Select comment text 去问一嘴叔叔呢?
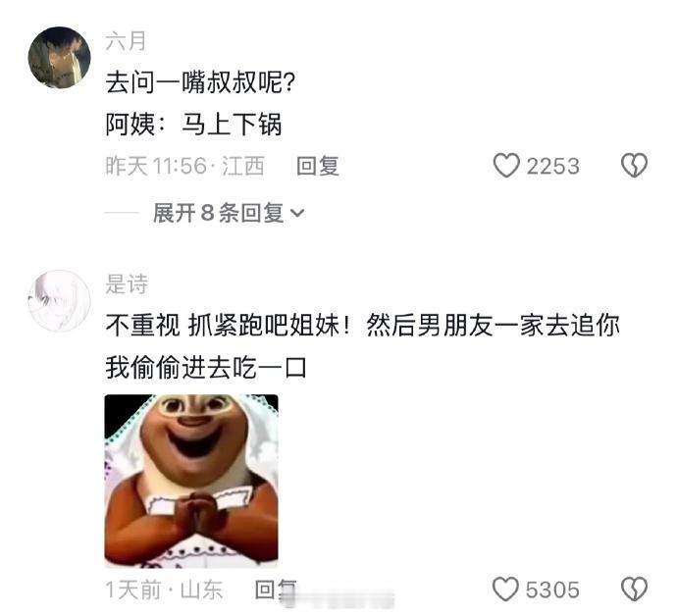Screen dimensions: 677x616 200,82
